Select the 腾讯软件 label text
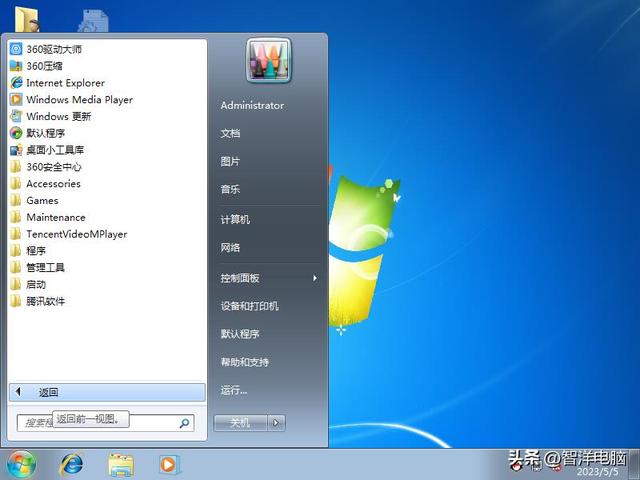The width and height of the screenshot is (640, 480). pos(45,301)
